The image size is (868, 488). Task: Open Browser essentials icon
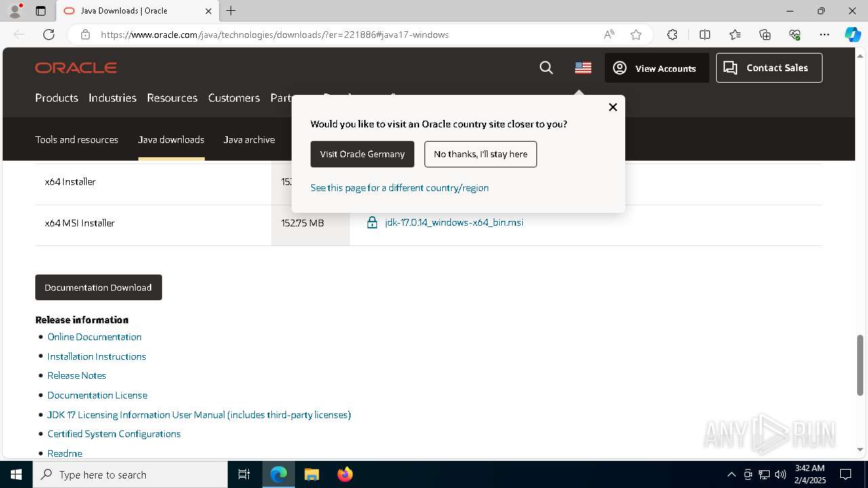coord(795,35)
